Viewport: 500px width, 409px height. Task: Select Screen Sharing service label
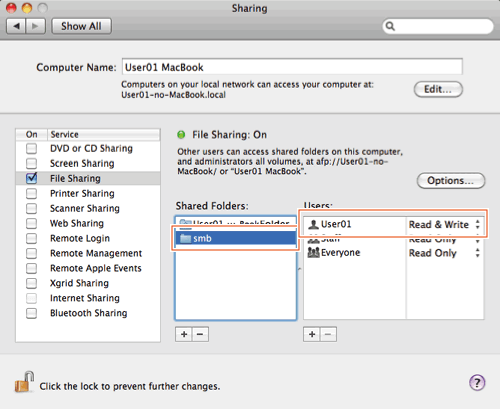point(82,163)
